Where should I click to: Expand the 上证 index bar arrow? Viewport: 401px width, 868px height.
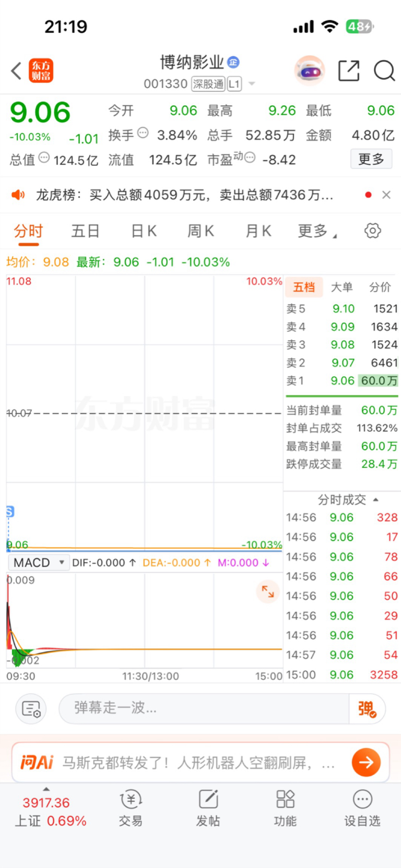tap(46, 789)
